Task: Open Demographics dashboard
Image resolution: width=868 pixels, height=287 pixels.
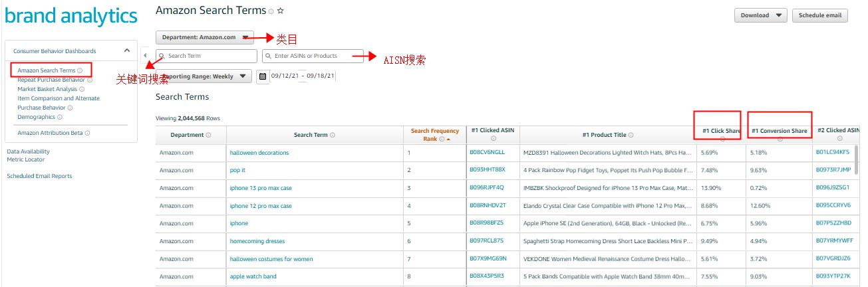Action: [x=37, y=117]
